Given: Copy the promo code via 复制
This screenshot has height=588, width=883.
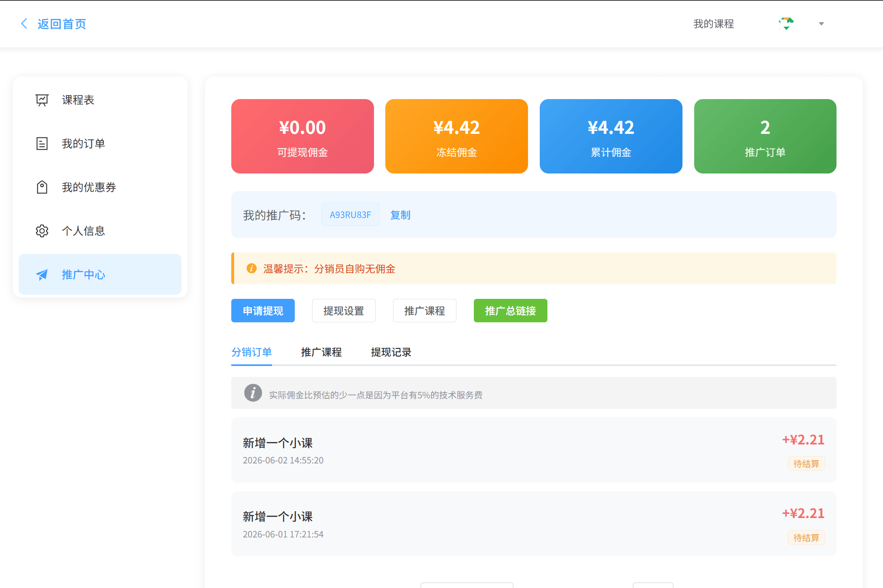Looking at the screenshot, I should (400, 215).
